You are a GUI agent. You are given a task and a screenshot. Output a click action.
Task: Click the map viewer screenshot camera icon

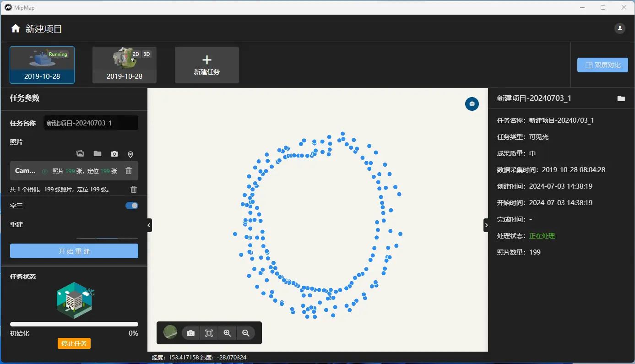coord(191,333)
